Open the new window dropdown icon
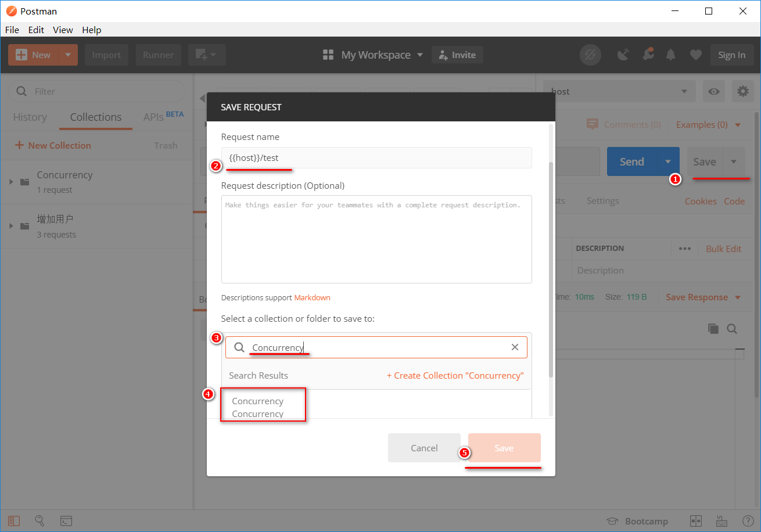Screen dimensions: 761x532 coord(207,55)
